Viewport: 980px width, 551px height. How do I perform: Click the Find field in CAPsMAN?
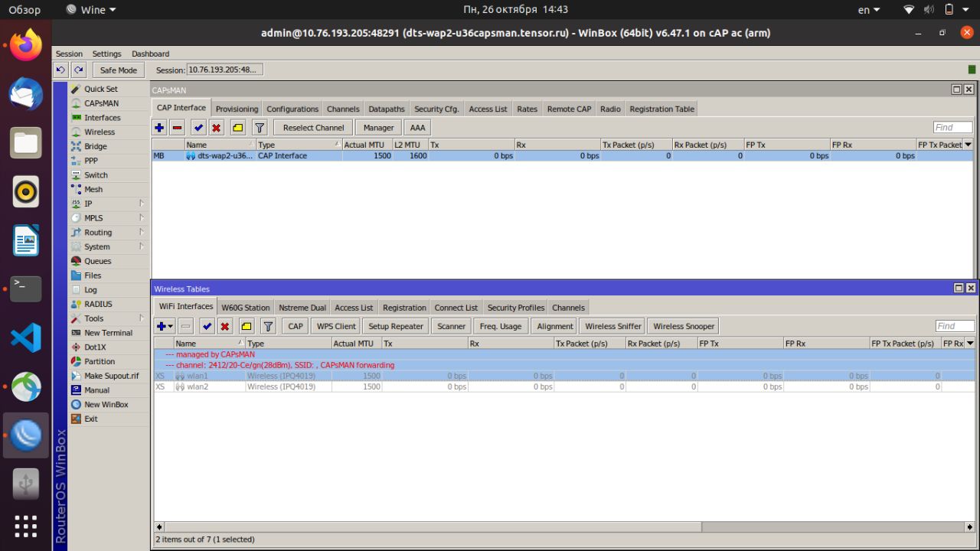952,127
